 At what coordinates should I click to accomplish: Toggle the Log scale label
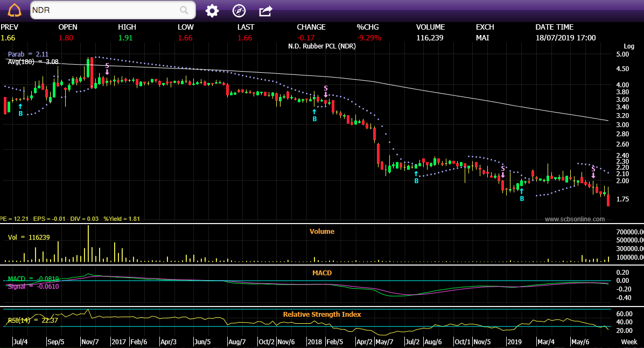coord(629,46)
